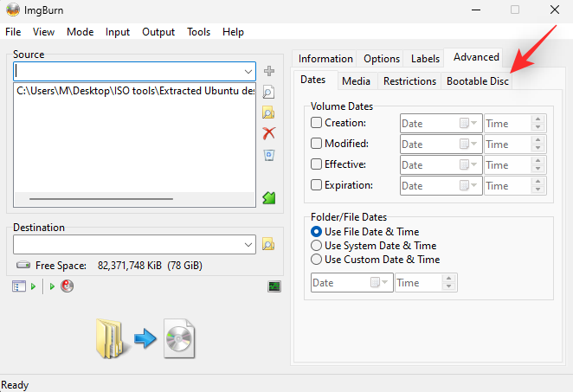The height and width of the screenshot is (392, 573).
Task: Select the Advanced tab
Action: [x=476, y=57]
